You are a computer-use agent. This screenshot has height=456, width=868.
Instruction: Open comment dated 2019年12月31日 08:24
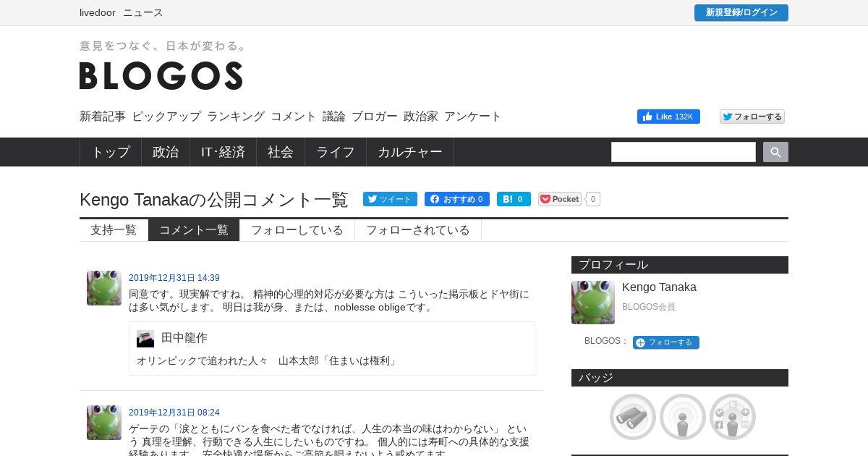tap(174, 413)
